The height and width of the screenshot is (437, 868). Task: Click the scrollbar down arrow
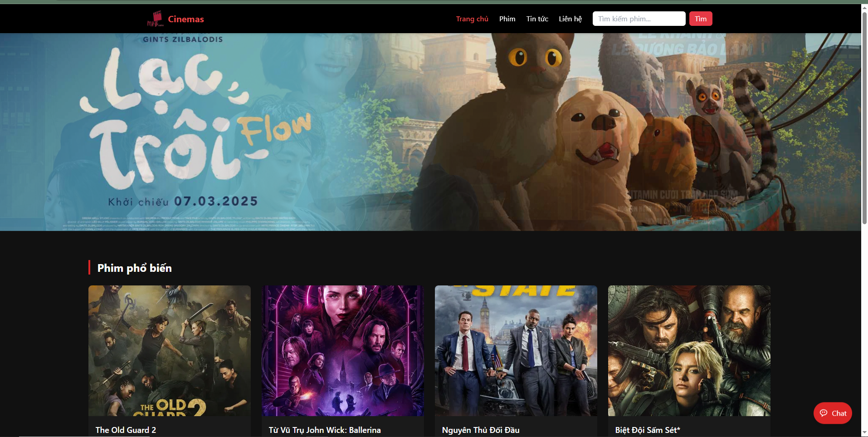pos(864,432)
